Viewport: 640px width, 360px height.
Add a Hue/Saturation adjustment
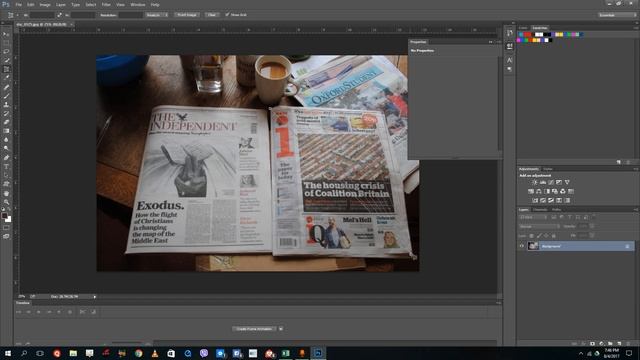(531, 191)
